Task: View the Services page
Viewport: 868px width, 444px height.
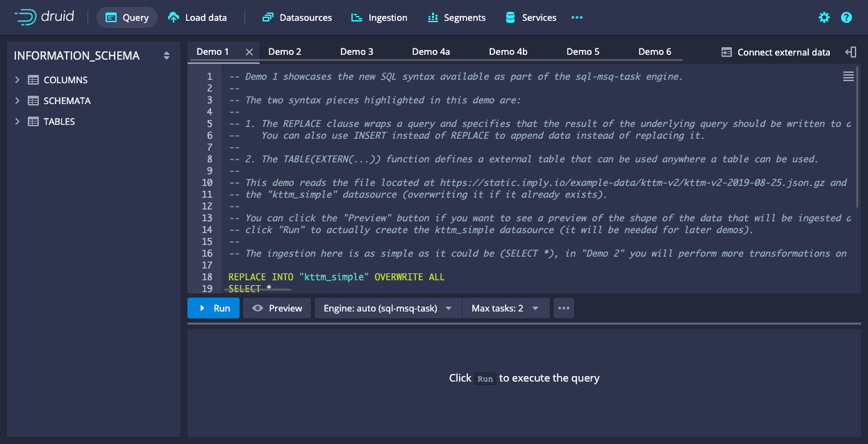Action: (x=531, y=17)
